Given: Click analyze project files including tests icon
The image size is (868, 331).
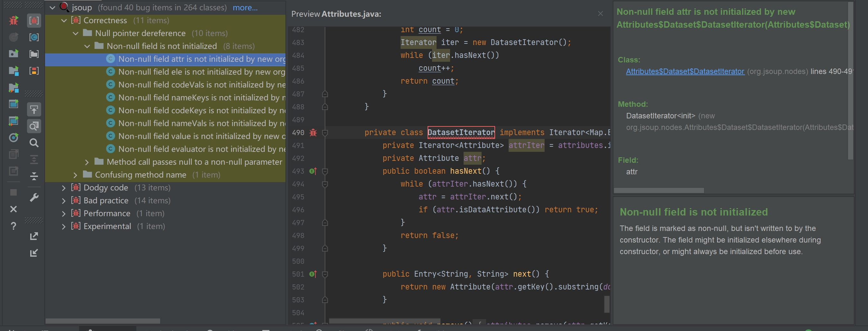Looking at the screenshot, I should pos(14,121).
